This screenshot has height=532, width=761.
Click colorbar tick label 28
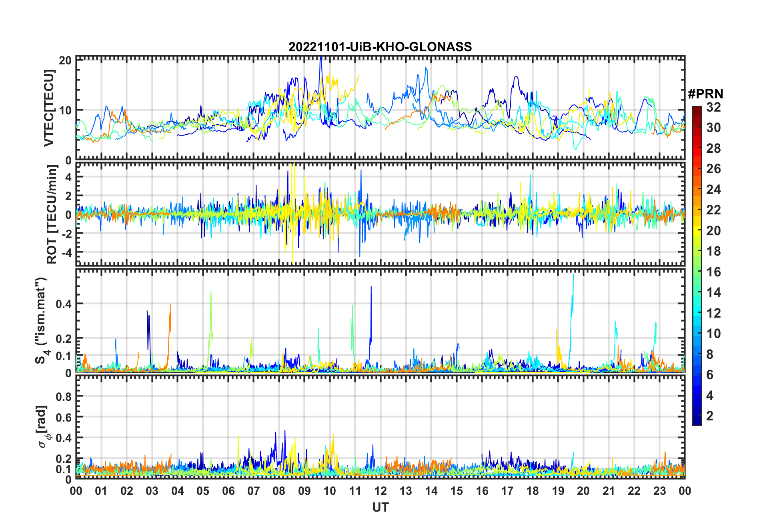click(713, 148)
